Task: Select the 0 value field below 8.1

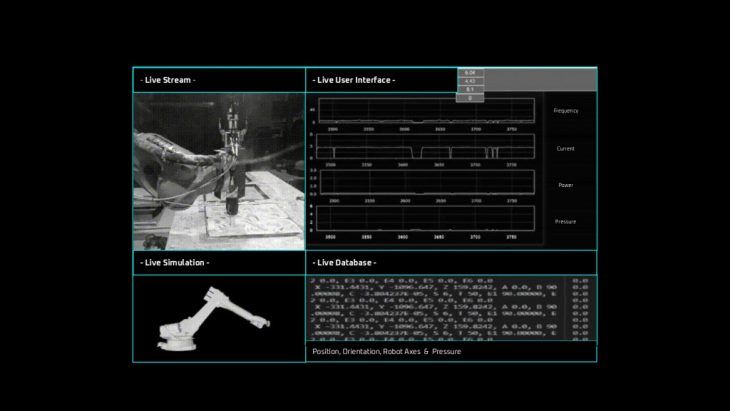Action: point(470,98)
